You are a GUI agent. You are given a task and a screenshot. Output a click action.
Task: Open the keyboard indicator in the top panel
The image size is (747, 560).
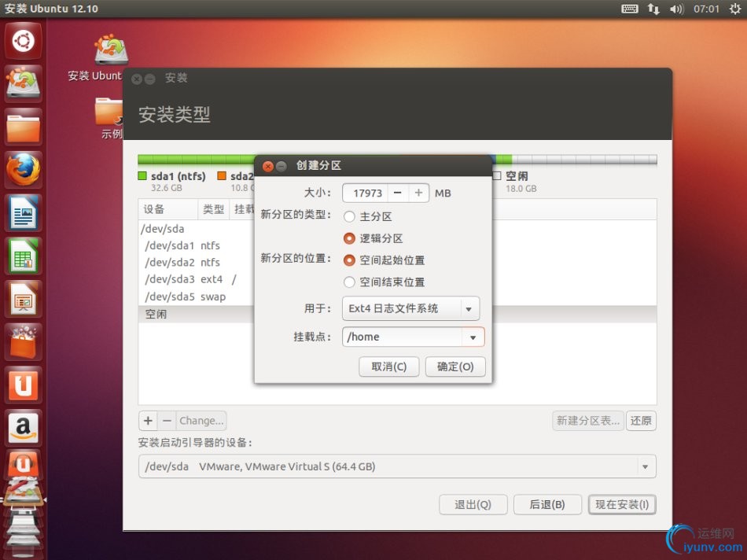pyautogui.click(x=629, y=9)
